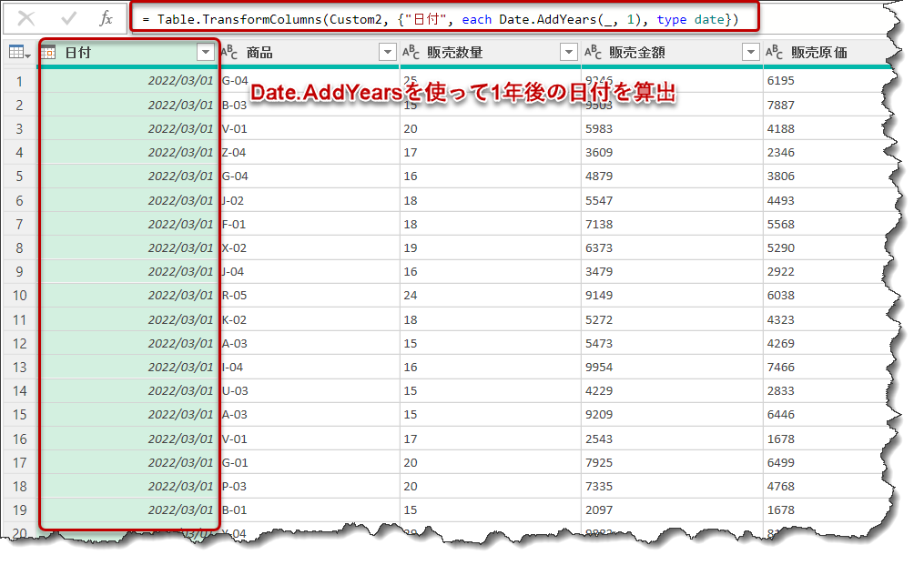Click 商品 cell Z-04
The width and height of the screenshot is (924, 565).
coord(310,153)
